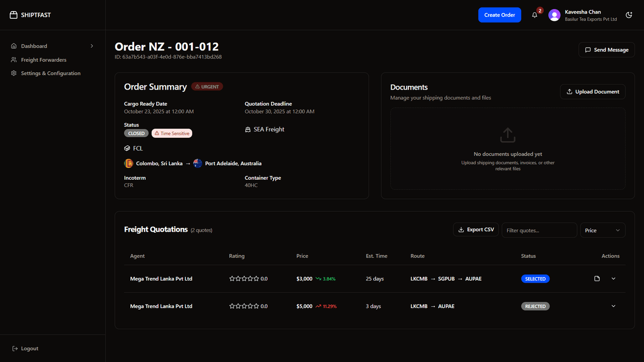The height and width of the screenshot is (362, 644).
Task: Toggle dark mode with the moon icon
Action: pos(628,15)
